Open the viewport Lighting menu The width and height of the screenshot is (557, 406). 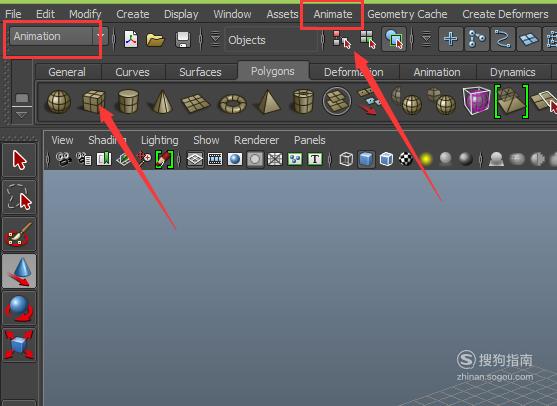click(159, 140)
